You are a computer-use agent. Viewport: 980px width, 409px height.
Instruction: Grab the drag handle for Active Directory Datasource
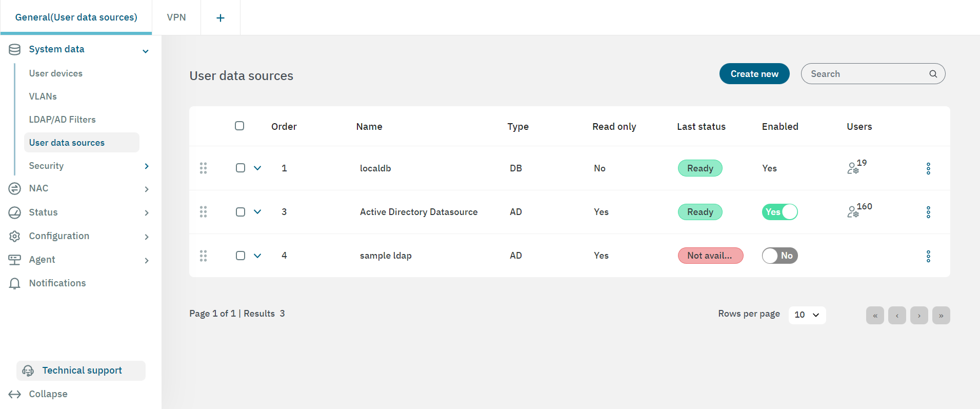[203, 212]
